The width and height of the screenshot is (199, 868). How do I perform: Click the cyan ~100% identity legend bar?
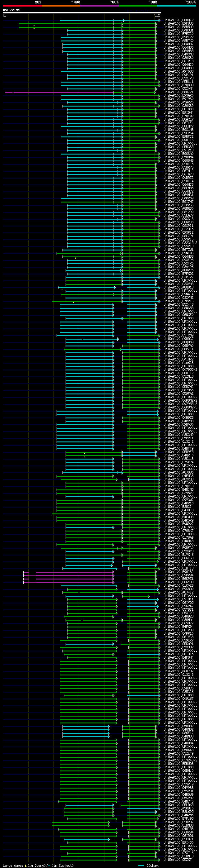click(x=177, y=5)
